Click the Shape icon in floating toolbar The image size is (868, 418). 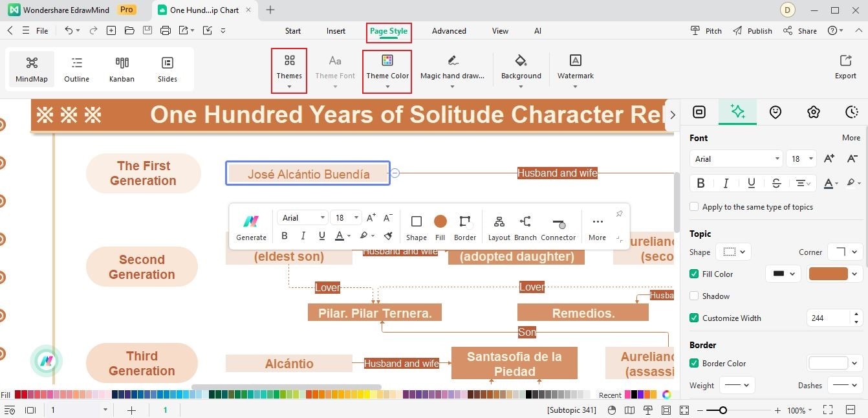417,228
